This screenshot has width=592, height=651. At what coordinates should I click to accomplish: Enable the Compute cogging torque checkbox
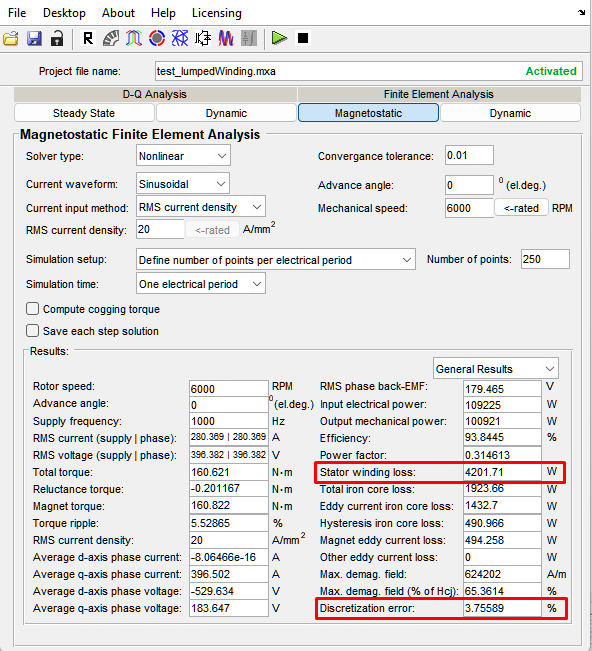point(32,309)
